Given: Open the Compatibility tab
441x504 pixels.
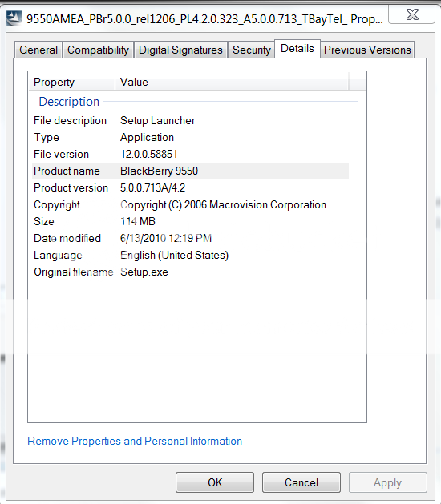Looking at the screenshot, I should point(98,50).
